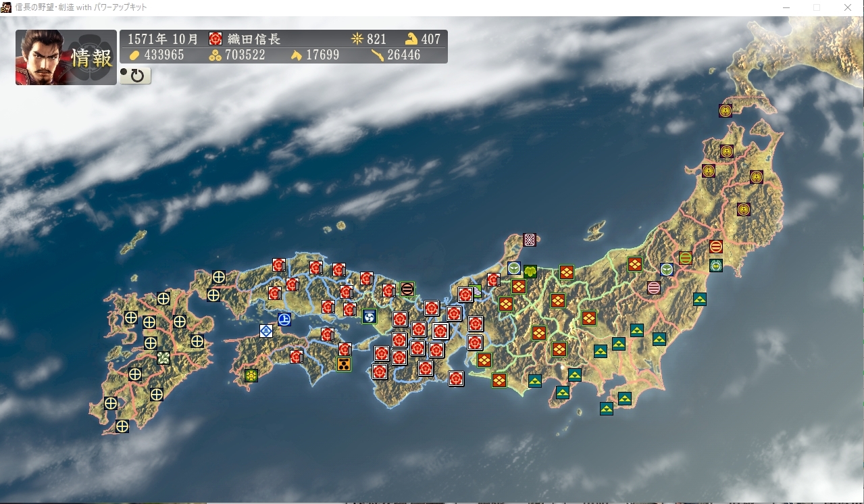864x504 pixels.
Task: Select the Hojo triangle crest at Izu peninsula tip
Action: pos(563,392)
